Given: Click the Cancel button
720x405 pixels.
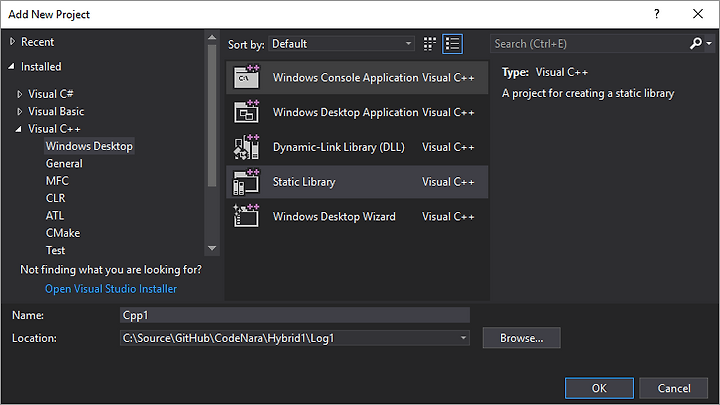Looking at the screenshot, I should pyautogui.click(x=674, y=388).
